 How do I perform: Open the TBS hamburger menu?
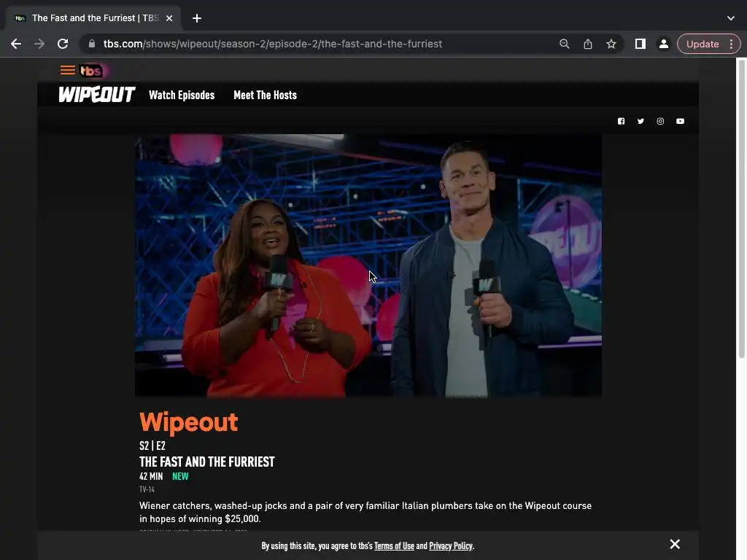(x=67, y=71)
